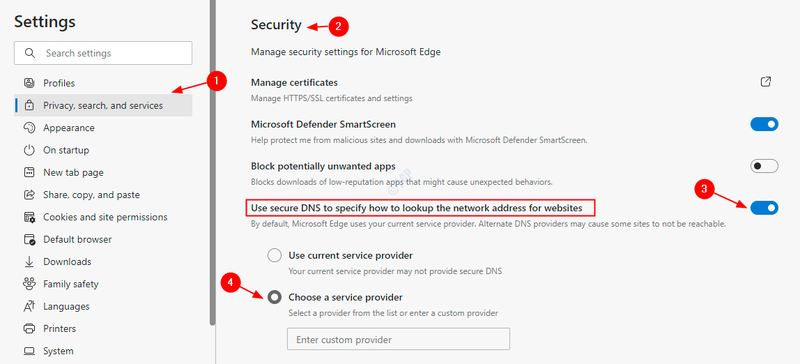The width and height of the screenshot is (800, 364).
Task: Click the Enter custom provider field
Action: (x=398, y=339)
